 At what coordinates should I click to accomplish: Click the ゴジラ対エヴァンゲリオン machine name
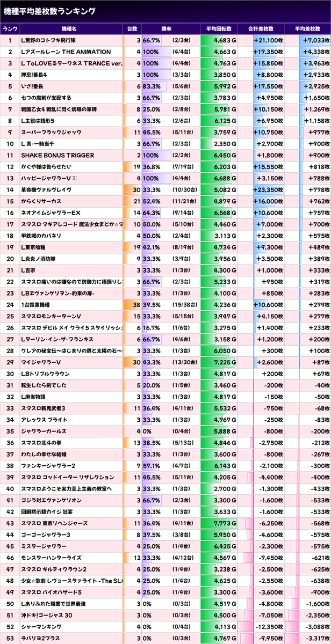[52, 500]
